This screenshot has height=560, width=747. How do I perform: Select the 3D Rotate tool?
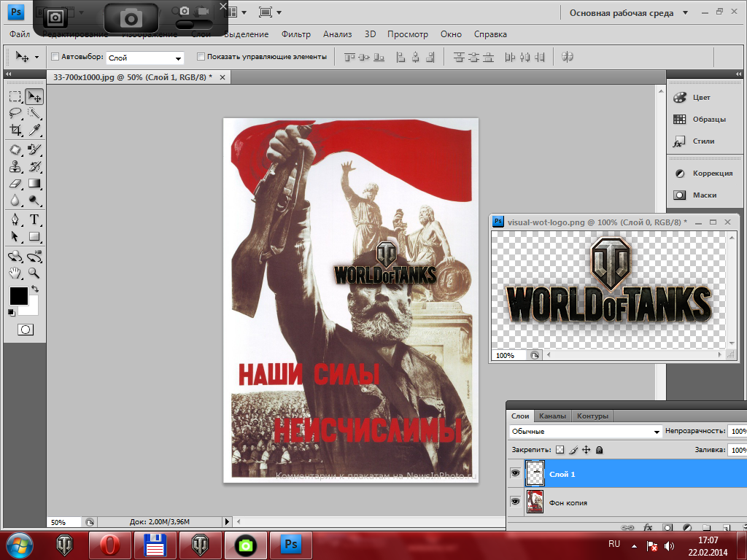click(15, 256)
